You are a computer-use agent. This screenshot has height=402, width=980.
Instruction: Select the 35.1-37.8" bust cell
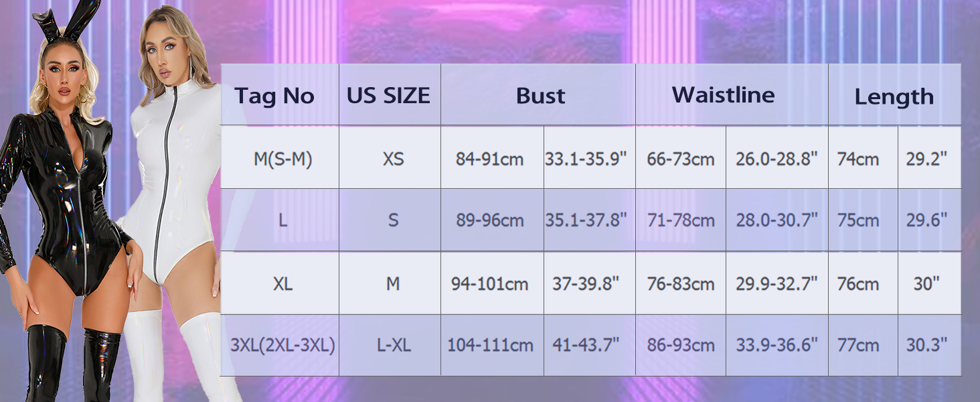[x=586, y=220]
